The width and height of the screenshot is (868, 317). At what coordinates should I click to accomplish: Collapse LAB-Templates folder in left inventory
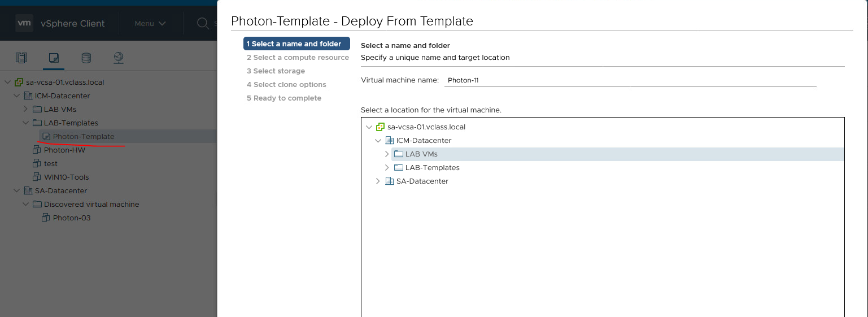[25, 123]
